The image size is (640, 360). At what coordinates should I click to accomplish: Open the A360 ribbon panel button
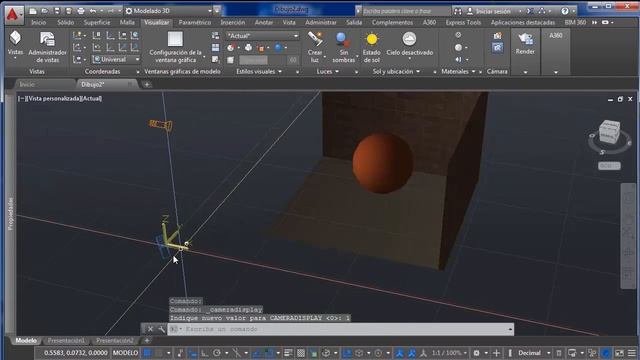click(556, 36)
